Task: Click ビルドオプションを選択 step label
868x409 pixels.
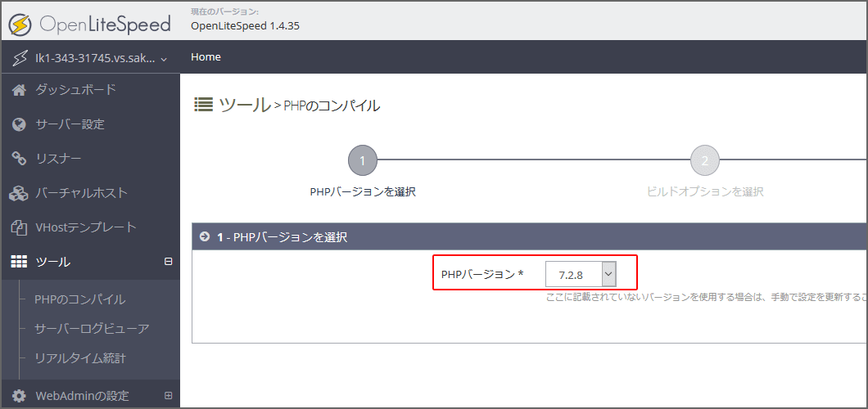Action: coord(705,192)
